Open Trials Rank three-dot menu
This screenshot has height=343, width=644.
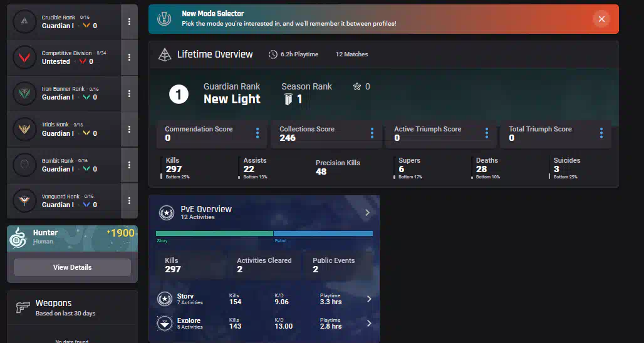(130, 129)
